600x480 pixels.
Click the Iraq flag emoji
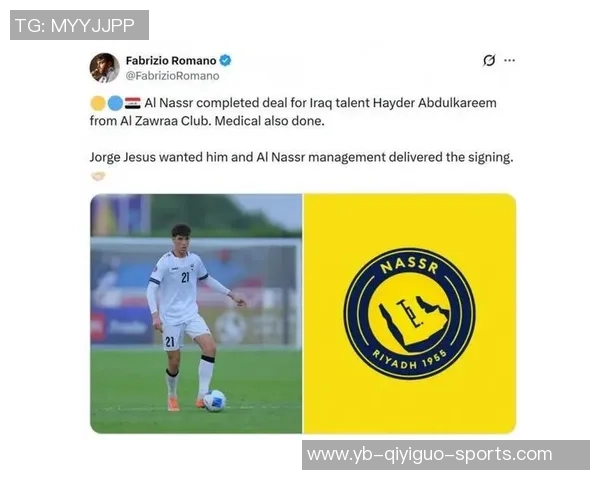[x=133, y=103]
